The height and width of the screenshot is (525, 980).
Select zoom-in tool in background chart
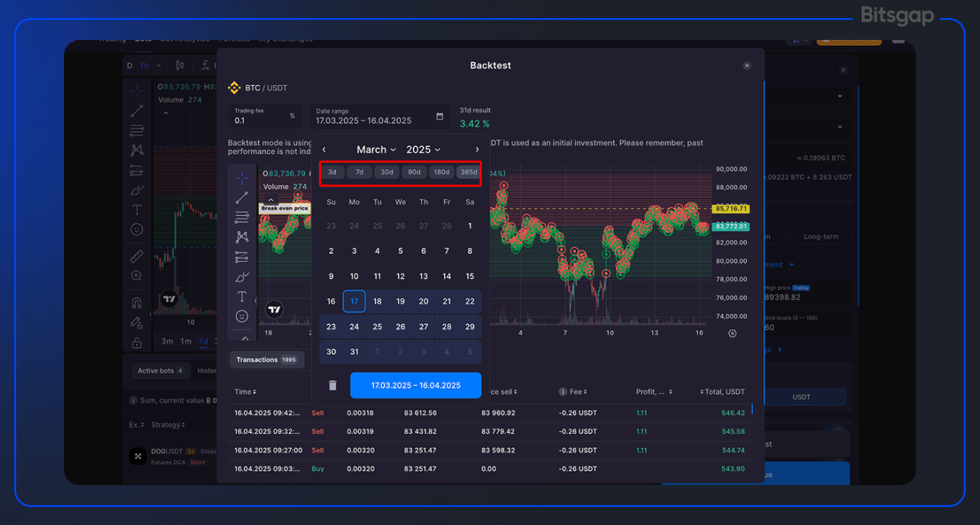pos(136,276)
